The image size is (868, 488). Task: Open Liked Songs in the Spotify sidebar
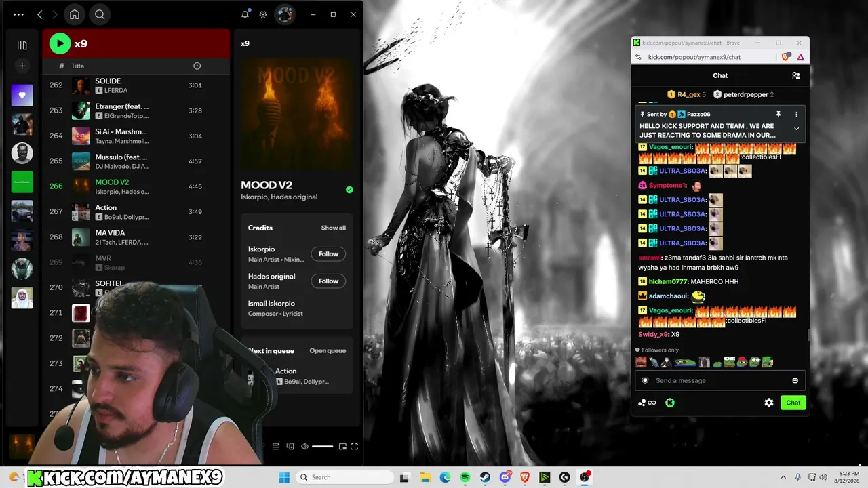(x=22, y=96)
